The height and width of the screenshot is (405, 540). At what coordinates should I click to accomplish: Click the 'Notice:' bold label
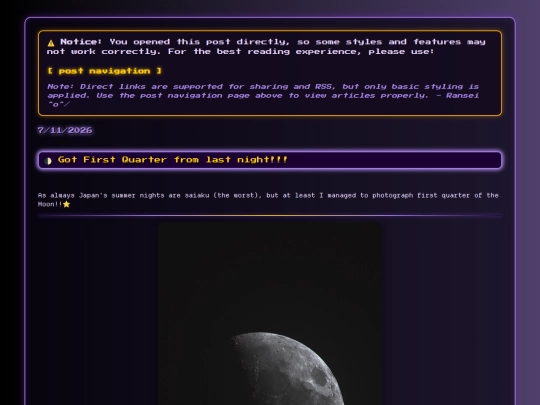point(81,42)
